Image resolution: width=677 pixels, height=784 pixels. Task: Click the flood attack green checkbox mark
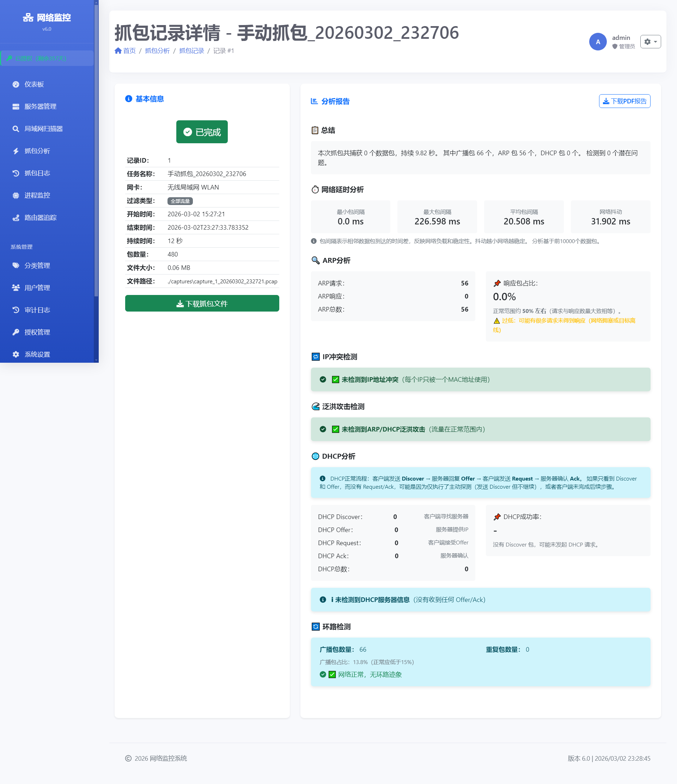335,429
